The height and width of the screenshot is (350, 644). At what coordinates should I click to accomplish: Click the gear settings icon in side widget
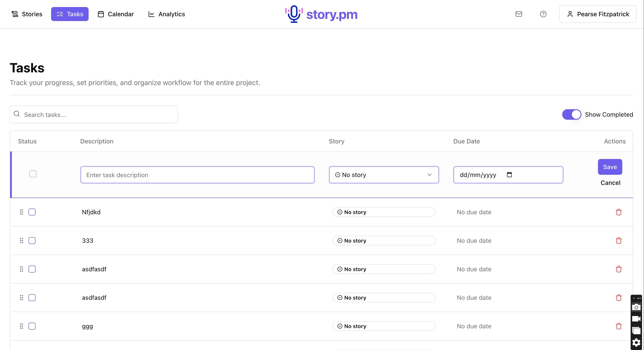(636, 343)
